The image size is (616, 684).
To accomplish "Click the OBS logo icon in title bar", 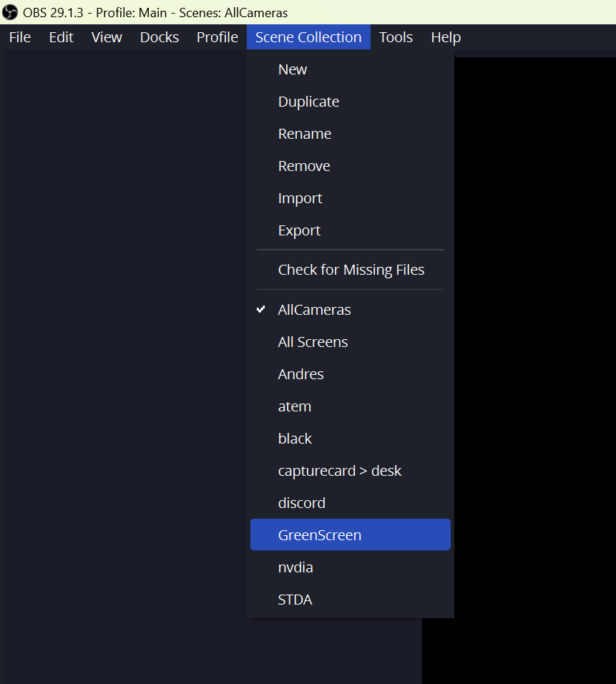I will [9, 12].
